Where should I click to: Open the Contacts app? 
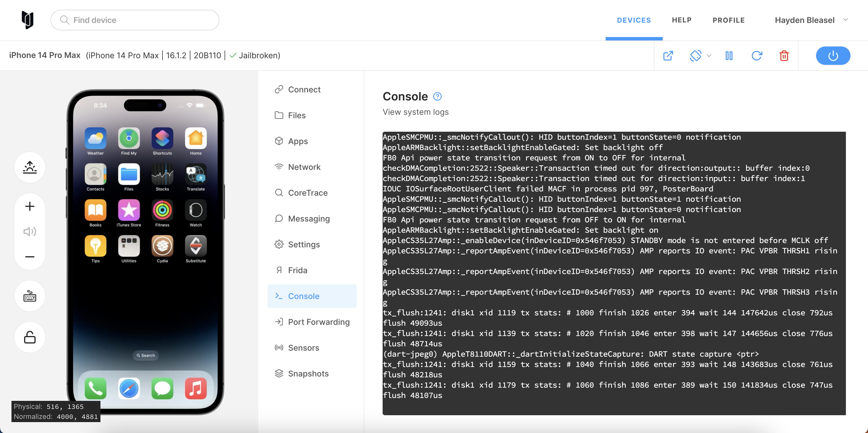coord(95,174)
